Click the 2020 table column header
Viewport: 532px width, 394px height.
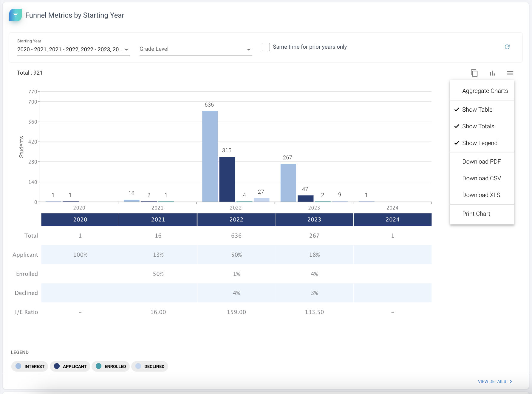(80, 219)
